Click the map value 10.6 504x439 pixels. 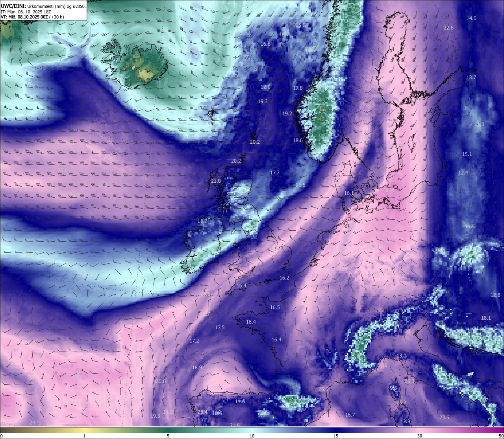pyautogui.click(x=217, y=413)
